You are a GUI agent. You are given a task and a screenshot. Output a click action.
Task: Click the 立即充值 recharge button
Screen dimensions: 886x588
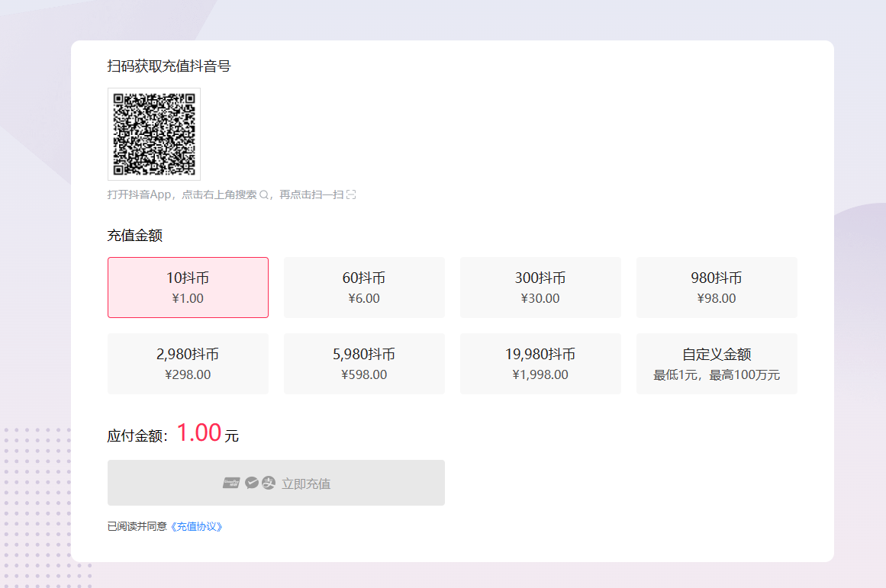275,483
